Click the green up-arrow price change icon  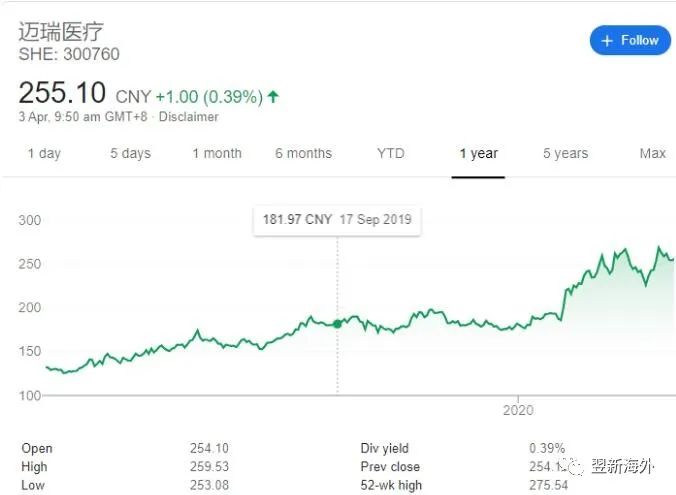(x=274, y=97)
